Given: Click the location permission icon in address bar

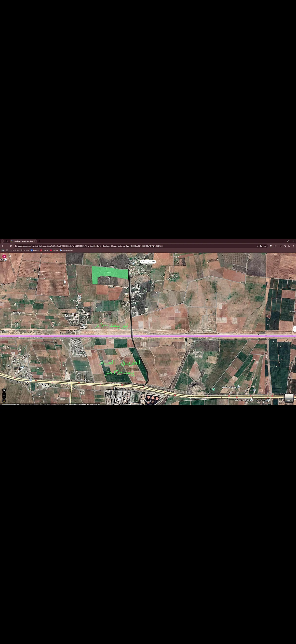Looking at the screenshot, I should pyautogui.click(x=257, y=246).
